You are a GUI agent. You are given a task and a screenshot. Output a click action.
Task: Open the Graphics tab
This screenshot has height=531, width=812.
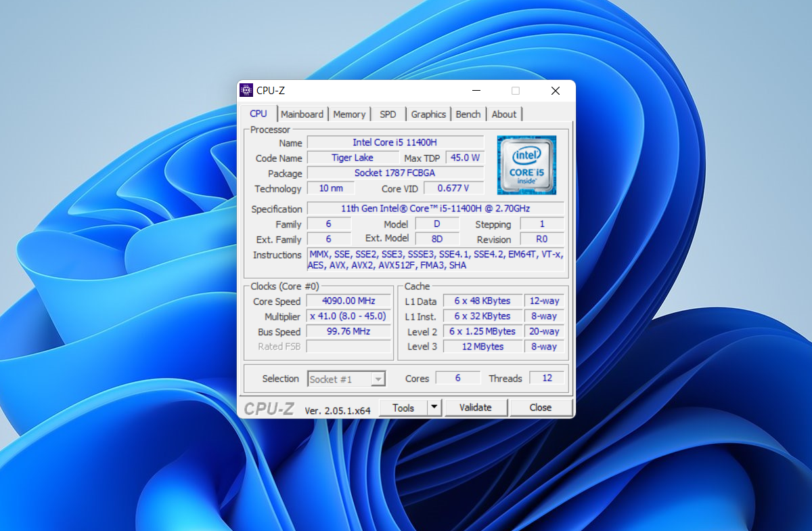428,114
